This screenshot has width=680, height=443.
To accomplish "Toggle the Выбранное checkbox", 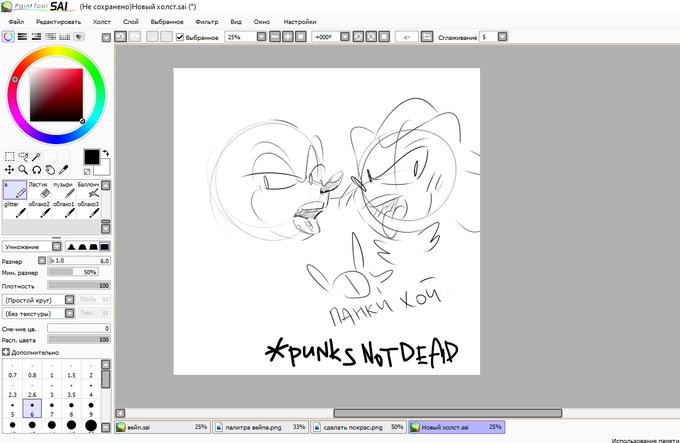I will coord(180,37).
